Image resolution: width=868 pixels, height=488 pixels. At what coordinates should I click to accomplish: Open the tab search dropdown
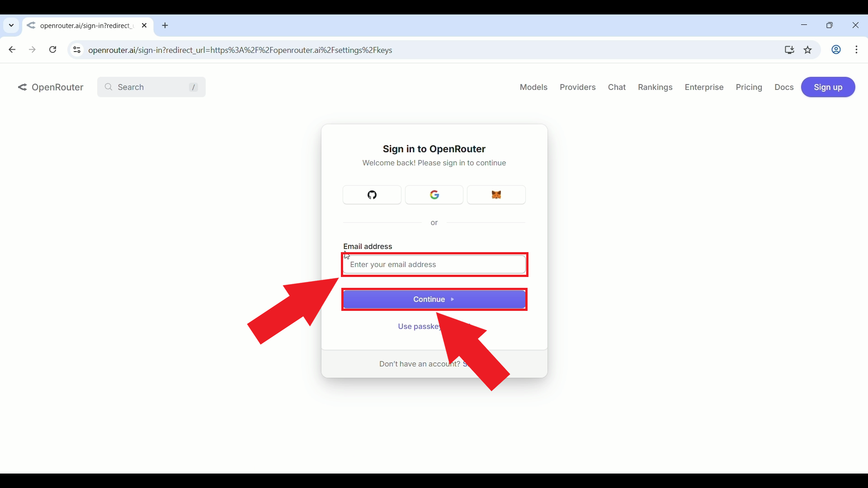tap(11, 25)
